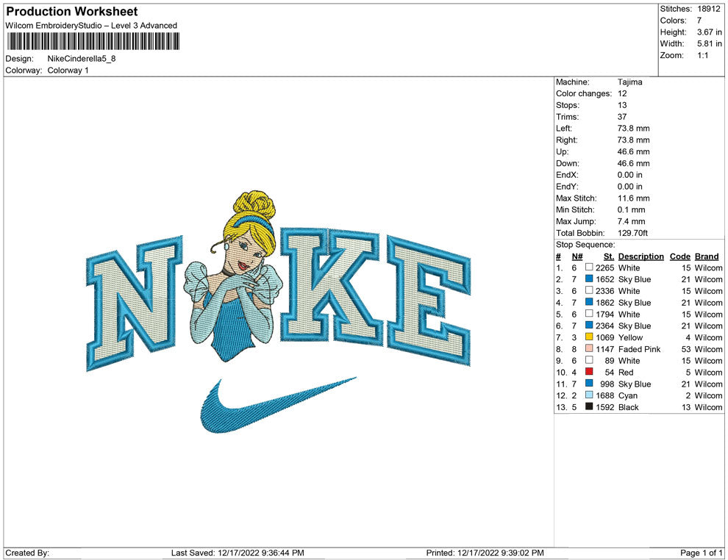The width and height of the screenshot is (728, 560).
Task: Click the 'Black' description in row 13
Action: click(x=629, y=407)
